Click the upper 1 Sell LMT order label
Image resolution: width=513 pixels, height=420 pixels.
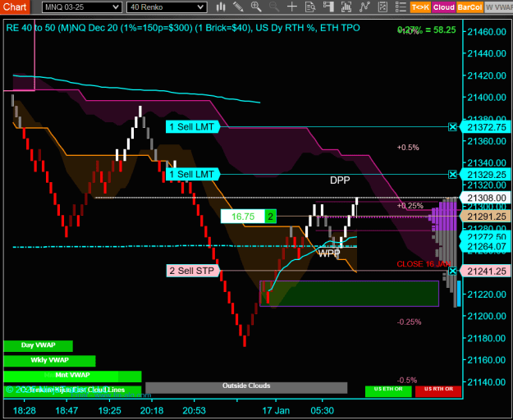192,127
